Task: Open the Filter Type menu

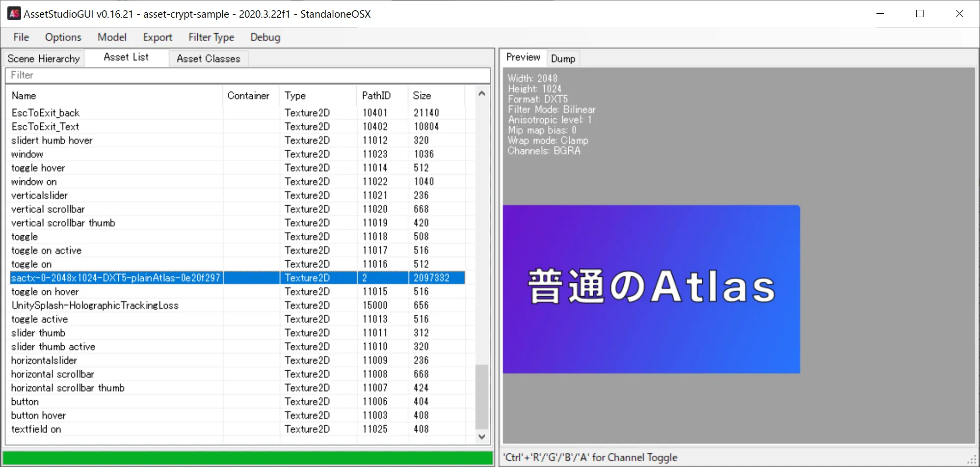Action: [211, 37]
